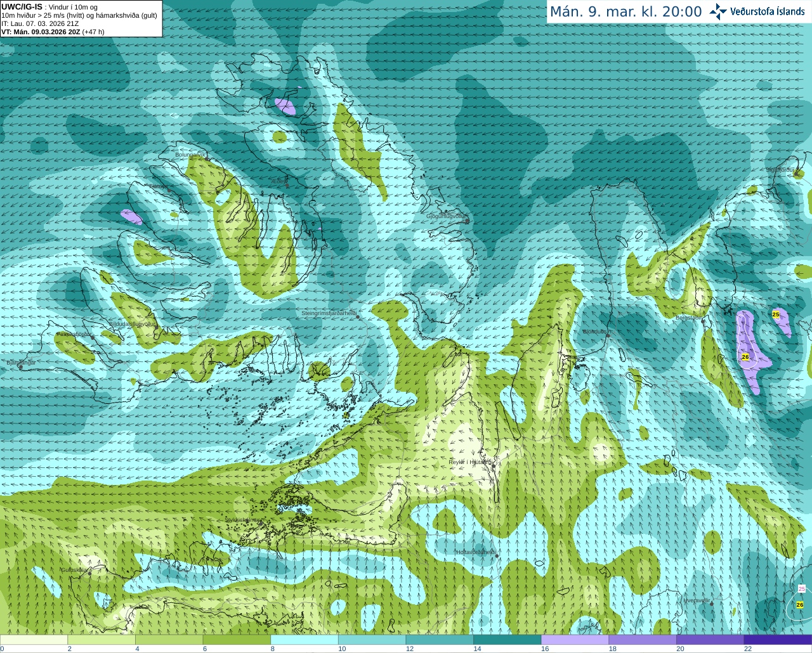Screen dimensions: 812x653
Task: Select the Mán. 9. mar. kl. 20:00 timestamp
Action: 625,12
